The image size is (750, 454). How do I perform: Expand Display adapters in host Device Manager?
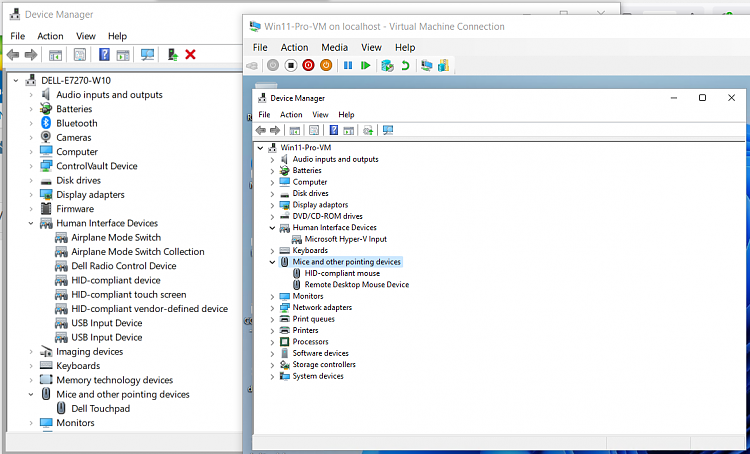pos(31,195)
